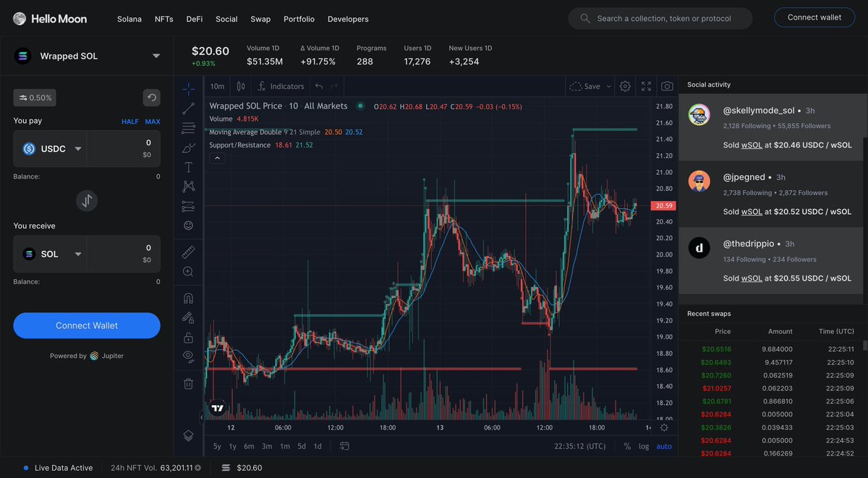Open the go to date calendar icon
Screen dimensions: 868x478
click(x=344, y=446)
